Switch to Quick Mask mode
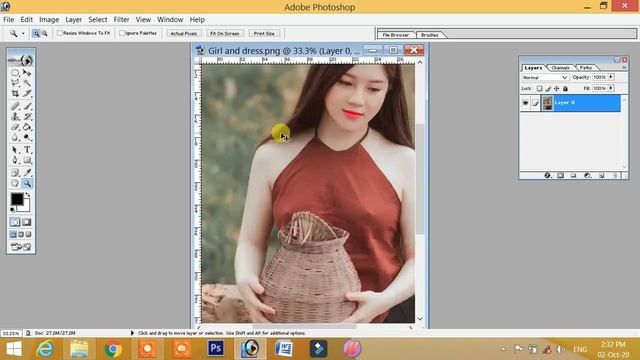The height and width of the screenshot is (360, 640). coord(27,222)
